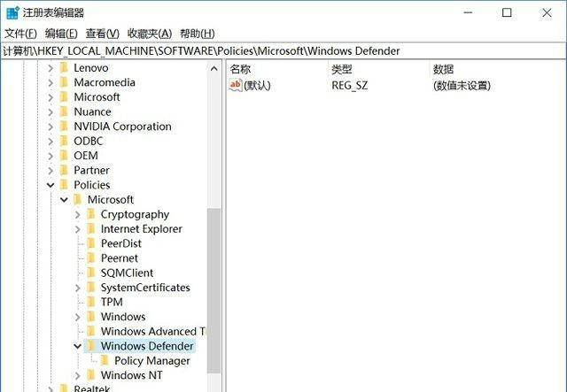Click the SystemCertificates folder icon

click(91, 288)
